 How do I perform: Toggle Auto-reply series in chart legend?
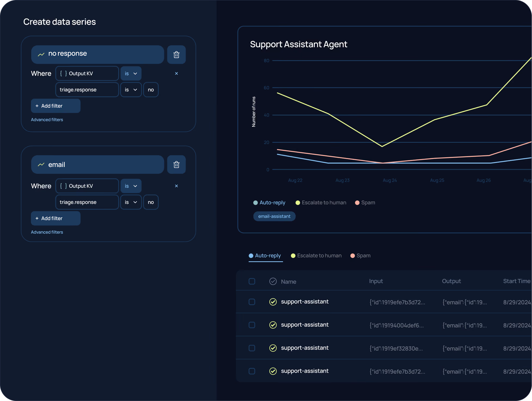click(x=269, y=203)
